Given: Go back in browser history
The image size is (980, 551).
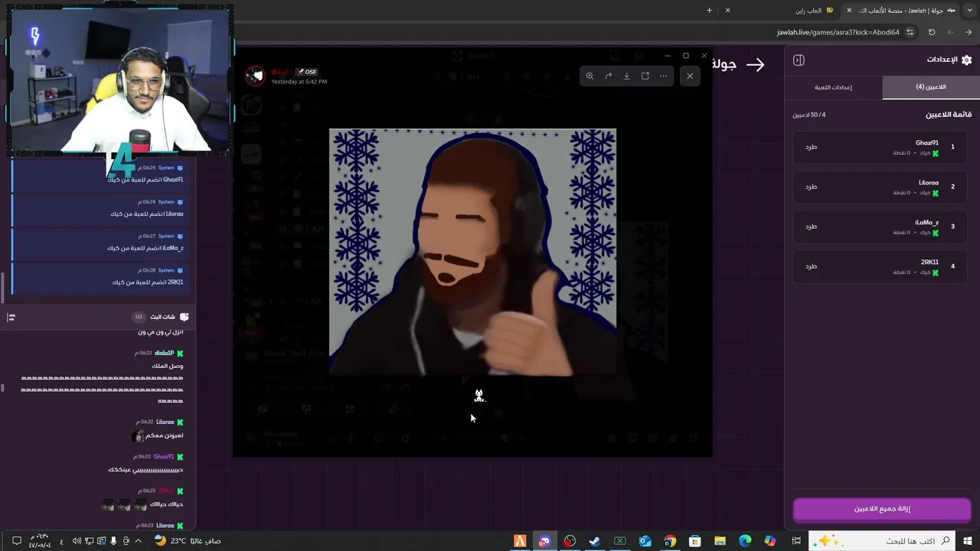Looking at the screenshot, I should click(969, 32).
